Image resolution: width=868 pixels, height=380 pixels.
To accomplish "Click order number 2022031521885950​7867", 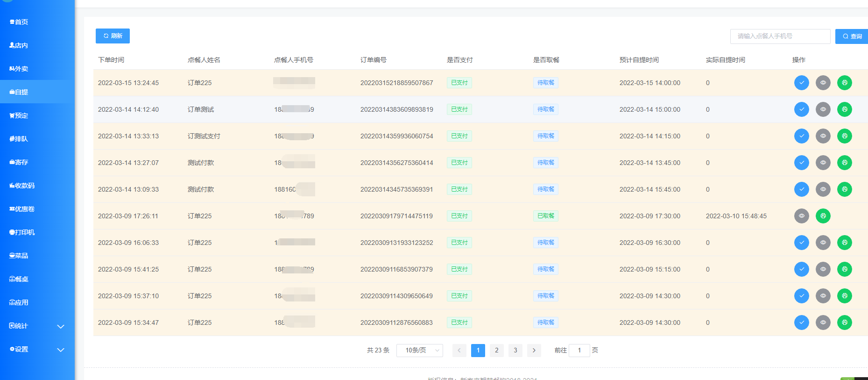I will 396,83.
